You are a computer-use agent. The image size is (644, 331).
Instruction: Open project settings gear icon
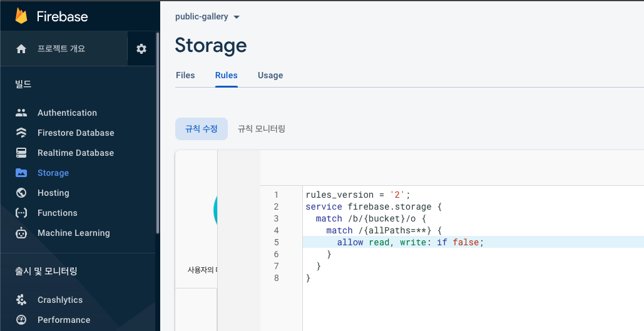pyautogui.click(x=141, y=49)
